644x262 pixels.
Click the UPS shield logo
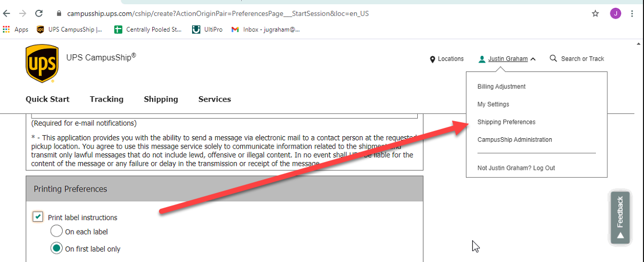coord(42,64)
